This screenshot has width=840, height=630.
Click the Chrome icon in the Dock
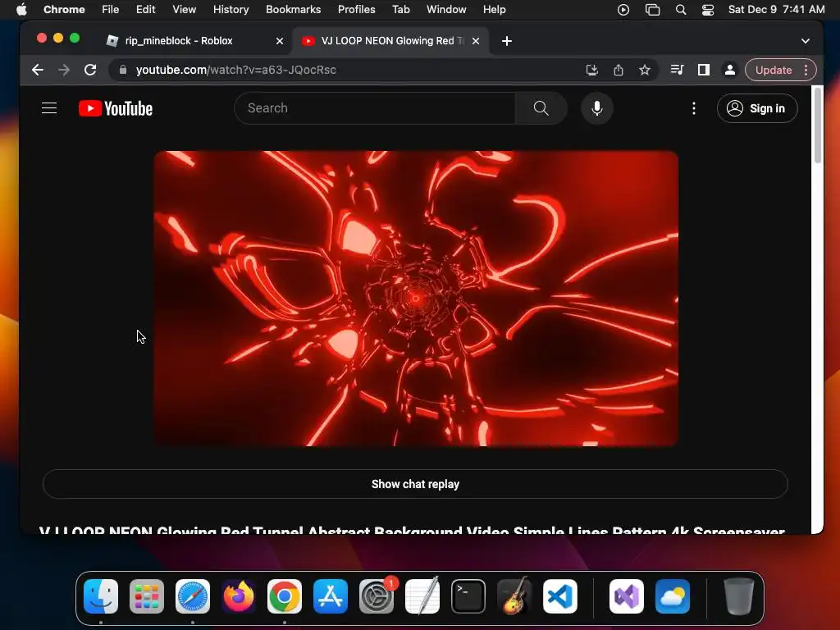tap(285, 596)
